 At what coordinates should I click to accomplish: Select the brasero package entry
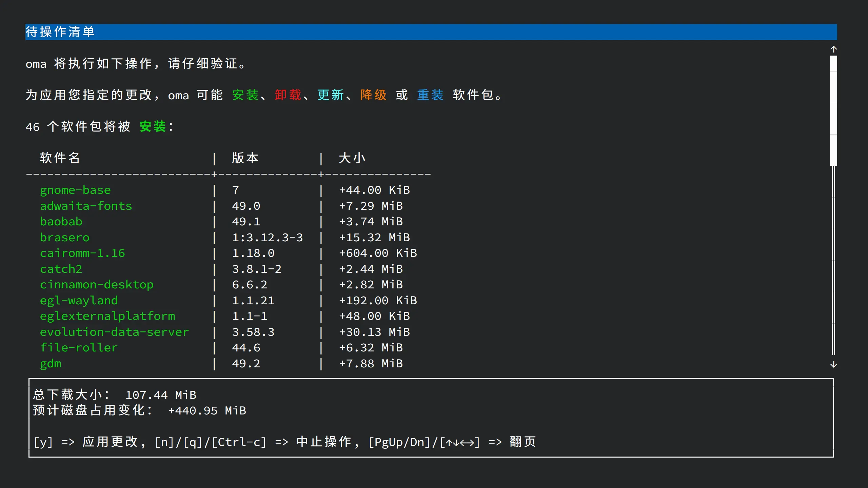64,237
